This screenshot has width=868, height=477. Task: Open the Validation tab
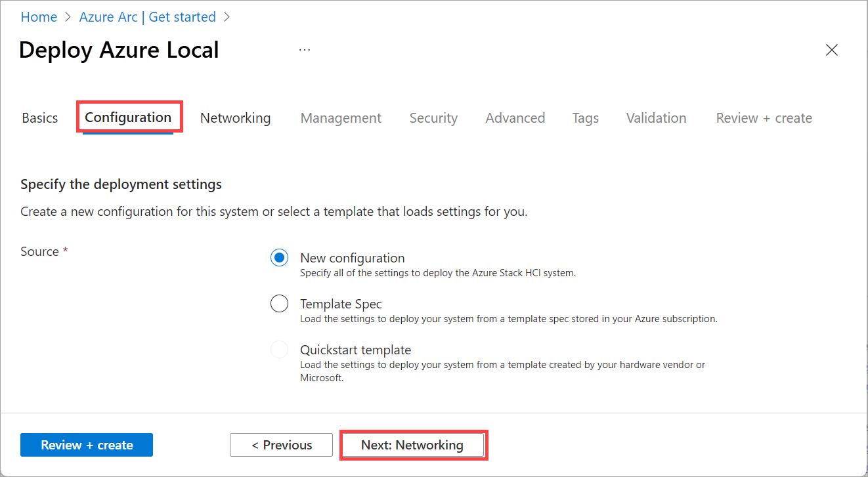coord(656,118)
